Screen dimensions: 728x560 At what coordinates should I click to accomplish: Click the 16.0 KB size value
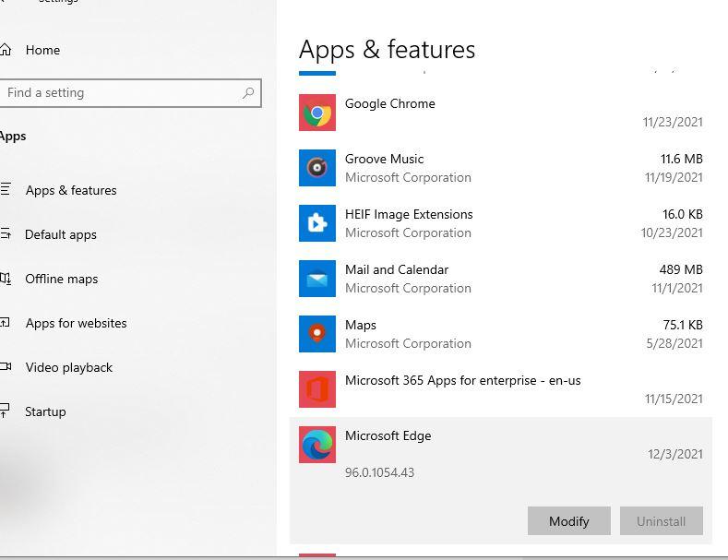[x=683, y=214]
